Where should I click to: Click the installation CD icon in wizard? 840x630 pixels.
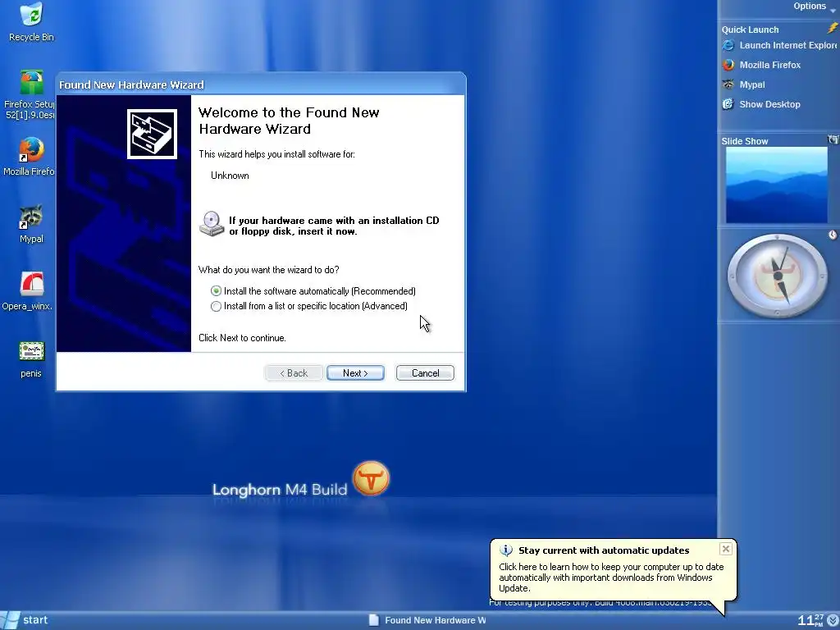pos(212,224)
